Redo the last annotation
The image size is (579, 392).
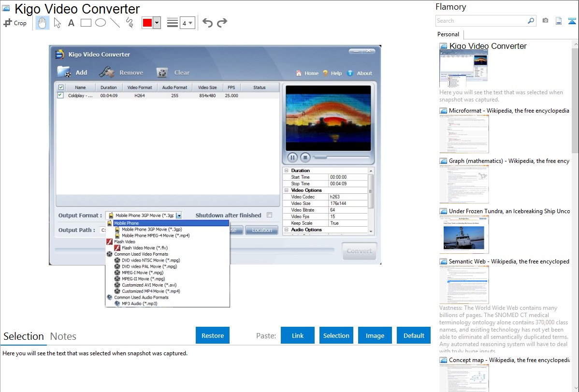[222, 23]
